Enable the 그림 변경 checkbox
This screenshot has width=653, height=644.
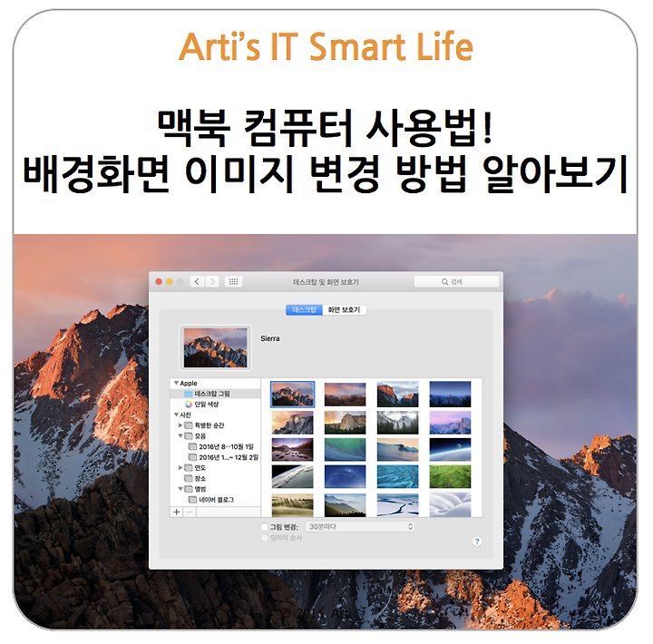[x=264, y=527]
